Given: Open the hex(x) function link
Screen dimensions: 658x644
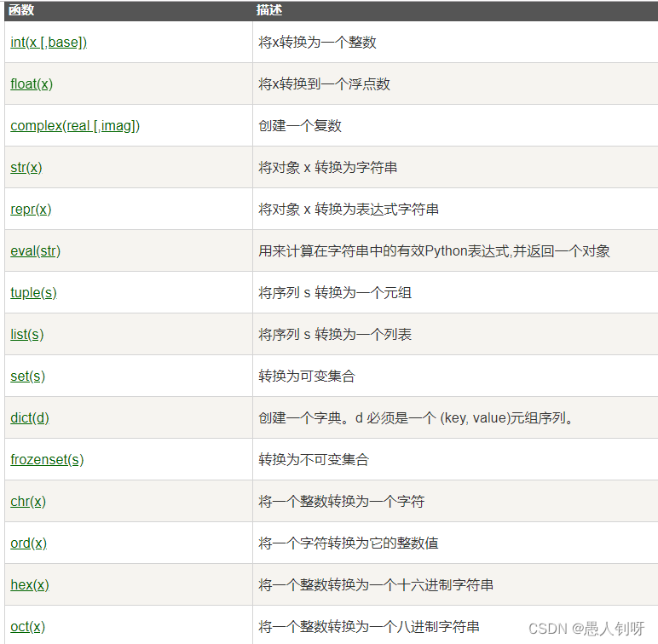Looking at the screenshot, I should click(30, 584).
